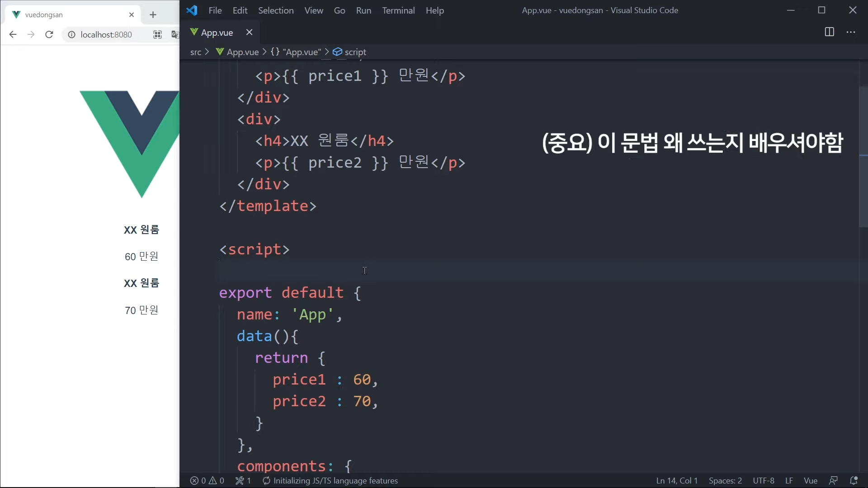Expand the script breadcrumb item
Viewport: 868px width, 488px height.
(355, 52)
